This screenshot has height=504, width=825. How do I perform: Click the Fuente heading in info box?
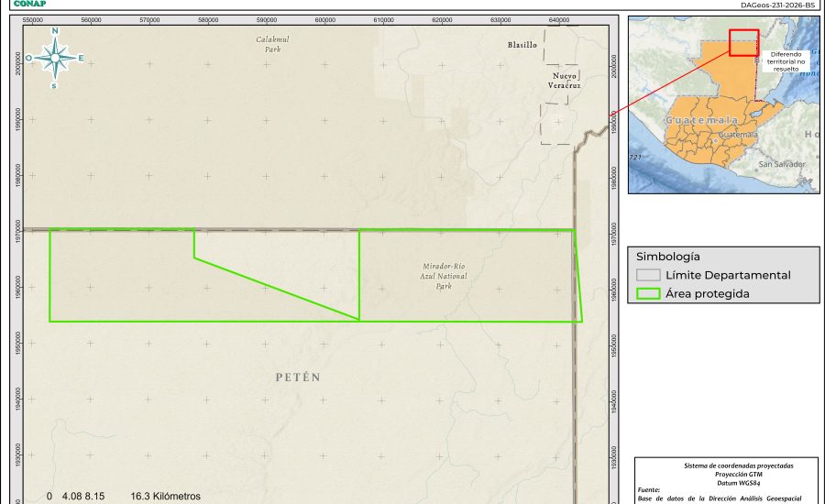tap(650, 489)
